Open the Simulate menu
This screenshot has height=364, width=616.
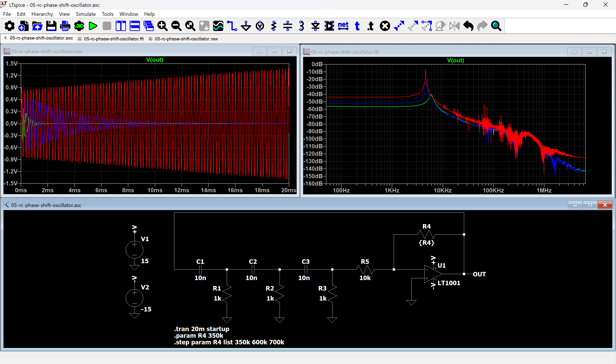pyautogui.click(x=86, y=14)
